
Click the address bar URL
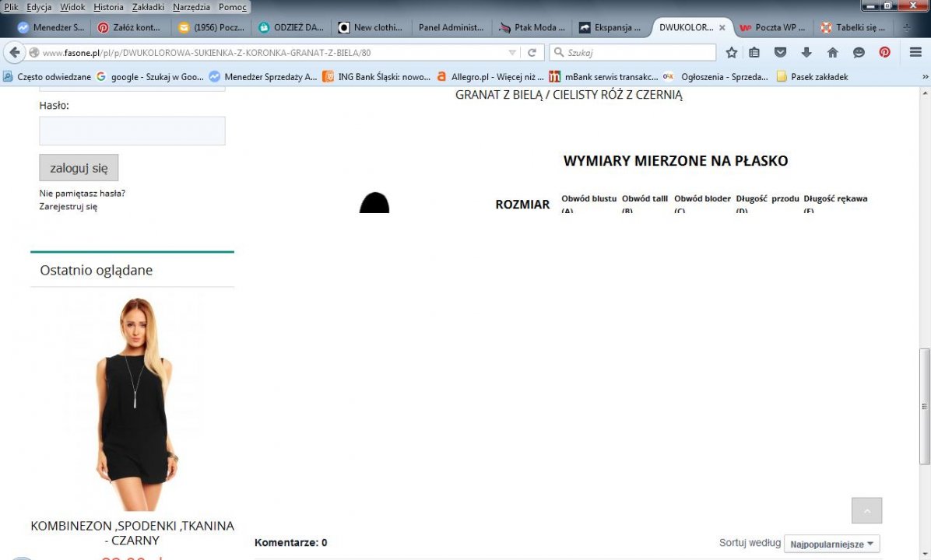206,52
